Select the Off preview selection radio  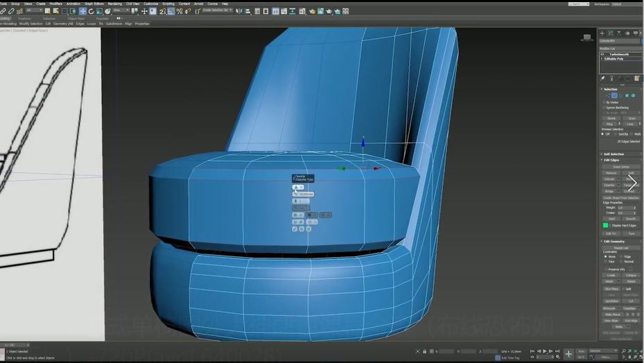pos(603,134)
